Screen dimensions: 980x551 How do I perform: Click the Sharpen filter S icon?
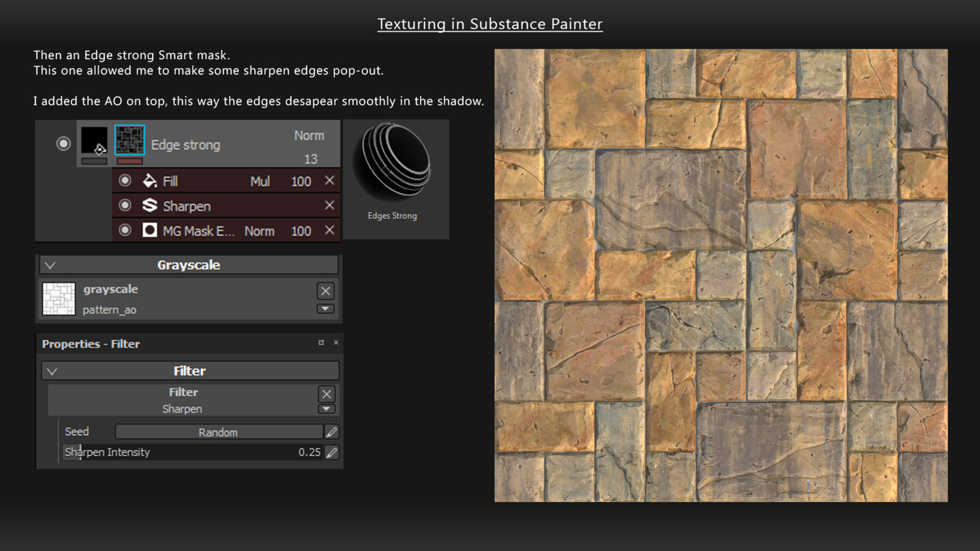149,205
